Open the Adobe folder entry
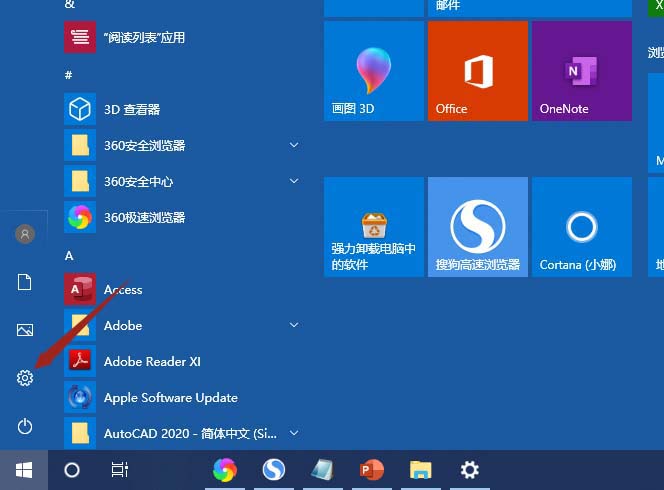 [182, 326]
